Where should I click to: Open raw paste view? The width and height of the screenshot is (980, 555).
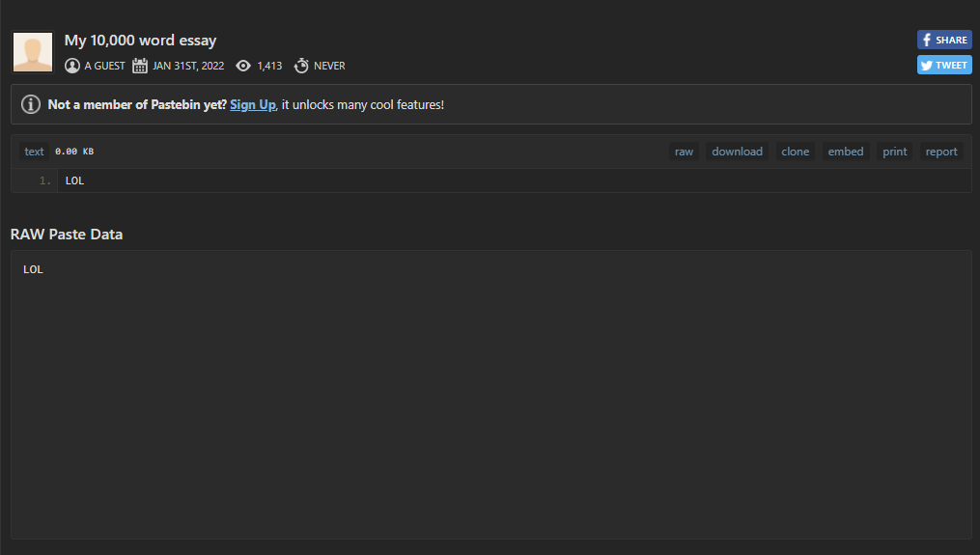click(684, 152)
